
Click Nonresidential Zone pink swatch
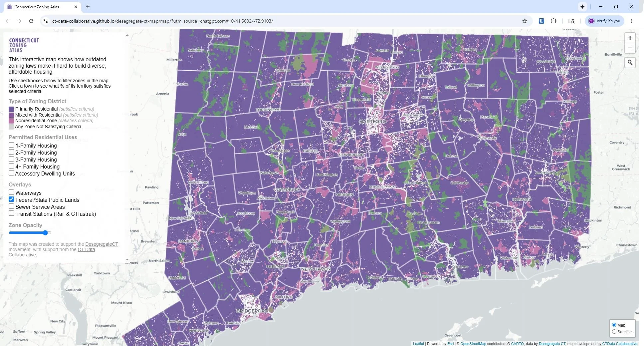tap(11, 121)
